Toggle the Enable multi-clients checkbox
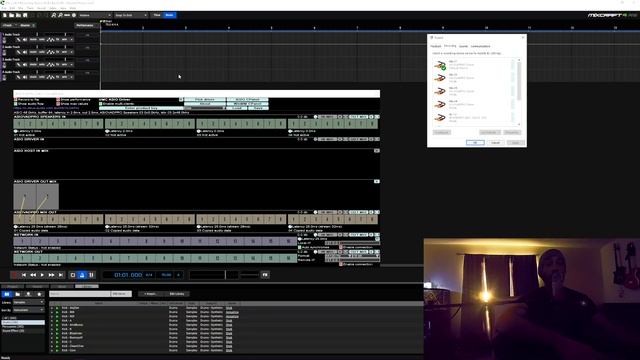The width and height of the screenshot is (640, 360). 100,104
